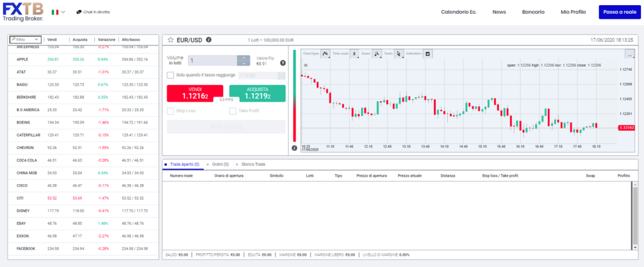
Task: Open Mio Profilo menu item
Action: 573,12
